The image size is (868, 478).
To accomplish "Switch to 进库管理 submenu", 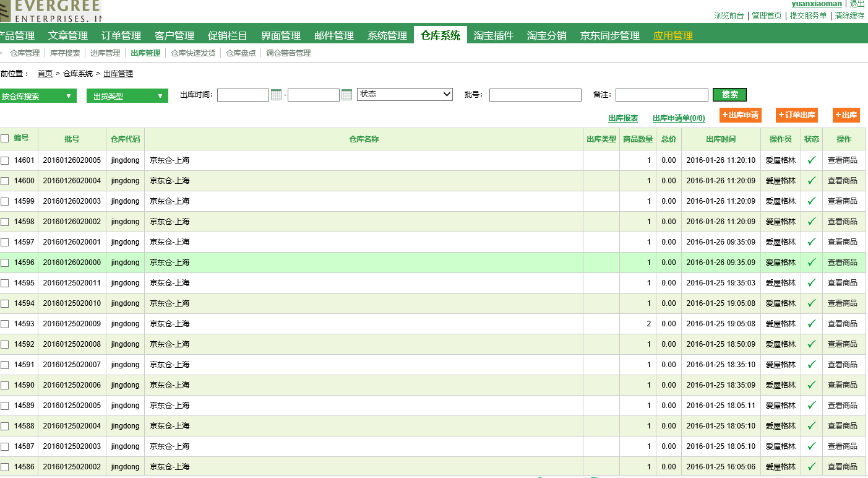I will click(x=105, y=53).
